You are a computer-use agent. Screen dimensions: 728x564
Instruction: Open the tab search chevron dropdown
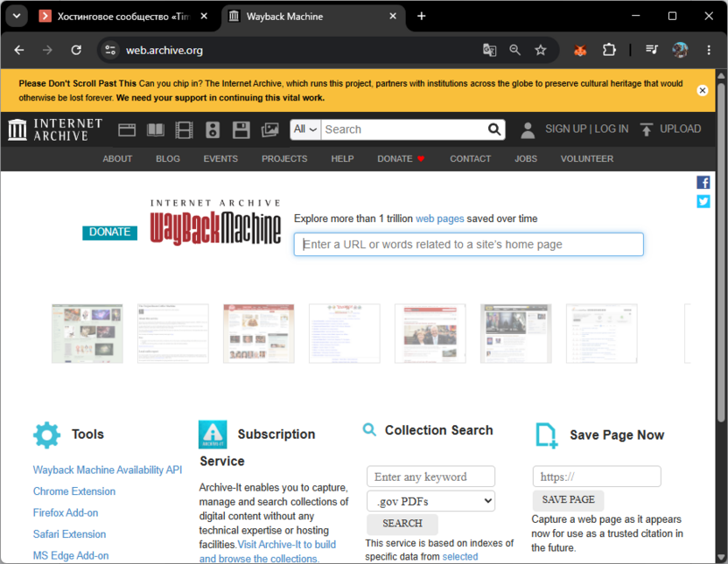point(17,17)
